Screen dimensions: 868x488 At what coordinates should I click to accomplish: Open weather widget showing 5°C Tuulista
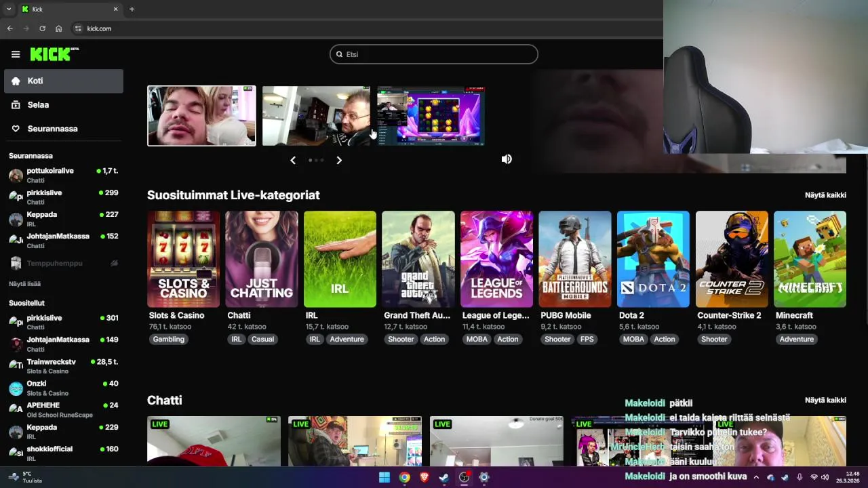coord(24,477)
